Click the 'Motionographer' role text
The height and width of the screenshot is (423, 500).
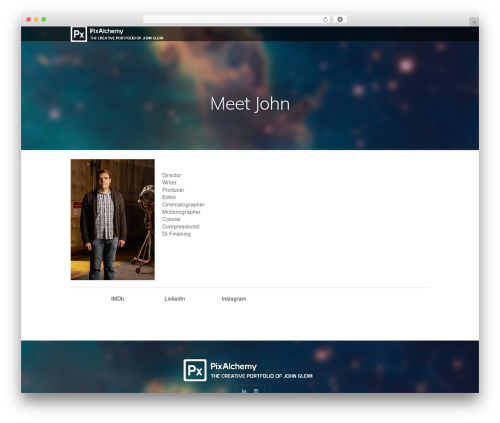coord(181,212)
